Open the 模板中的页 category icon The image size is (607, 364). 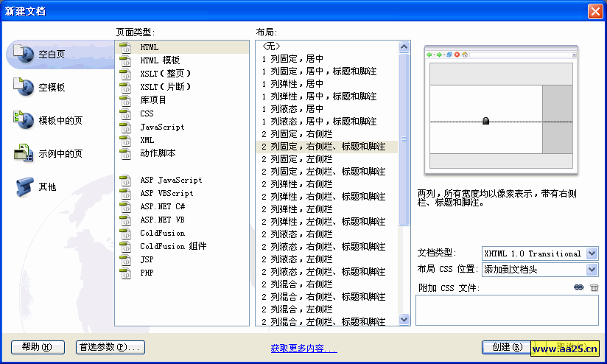(x=23, y=120)
